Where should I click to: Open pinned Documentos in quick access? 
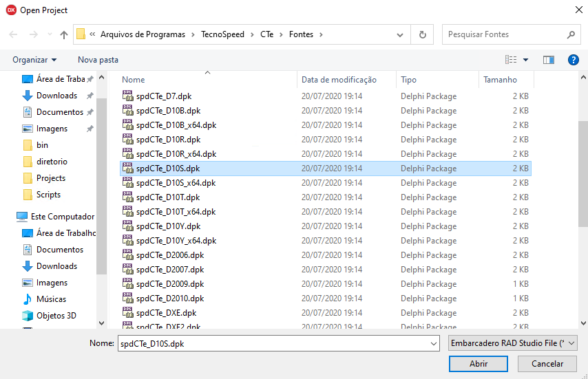[x=57, y=112]
